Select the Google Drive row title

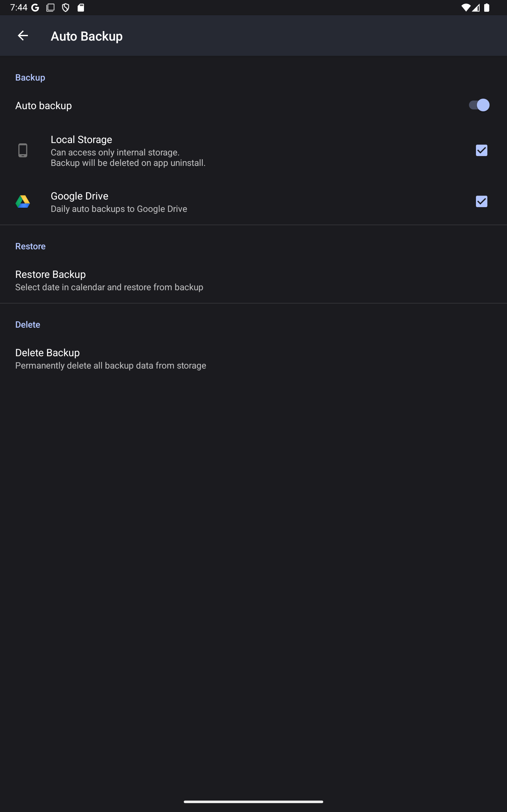tap(80, 196)
